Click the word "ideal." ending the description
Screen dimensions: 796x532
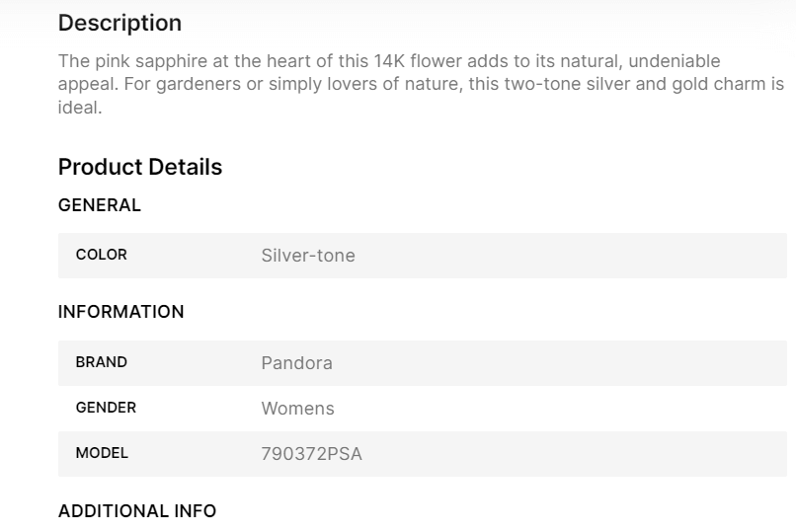80,108
